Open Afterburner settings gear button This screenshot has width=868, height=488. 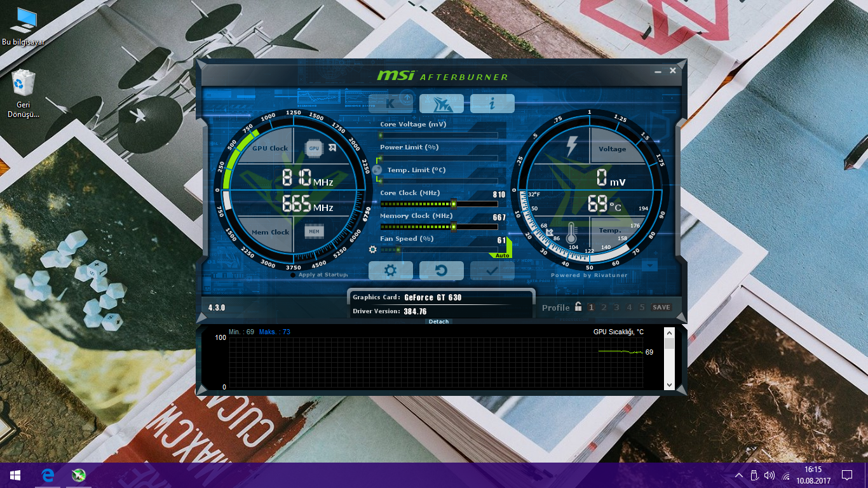click(391, 270)
